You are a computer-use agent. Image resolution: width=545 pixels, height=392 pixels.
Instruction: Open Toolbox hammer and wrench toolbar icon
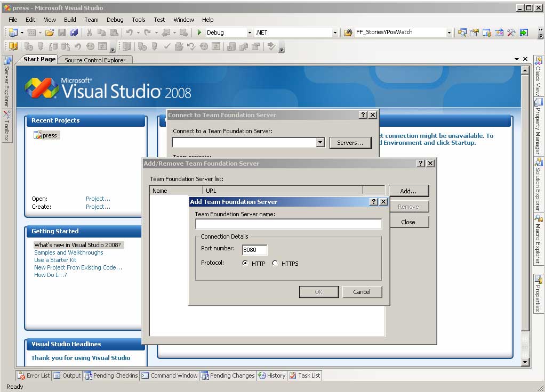pos(511,32)
